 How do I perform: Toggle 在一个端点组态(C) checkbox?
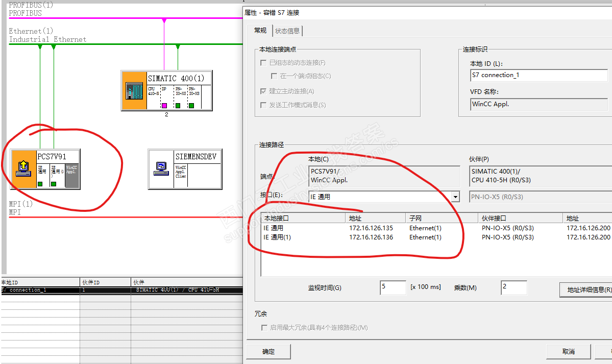tap(274, 76)
